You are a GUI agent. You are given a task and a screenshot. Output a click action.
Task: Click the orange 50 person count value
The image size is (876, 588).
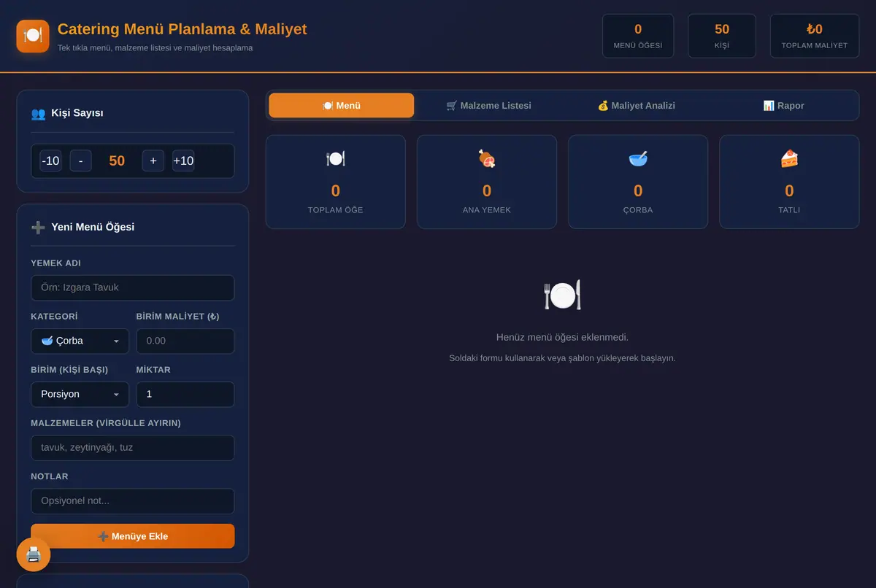tap(117, 160)
